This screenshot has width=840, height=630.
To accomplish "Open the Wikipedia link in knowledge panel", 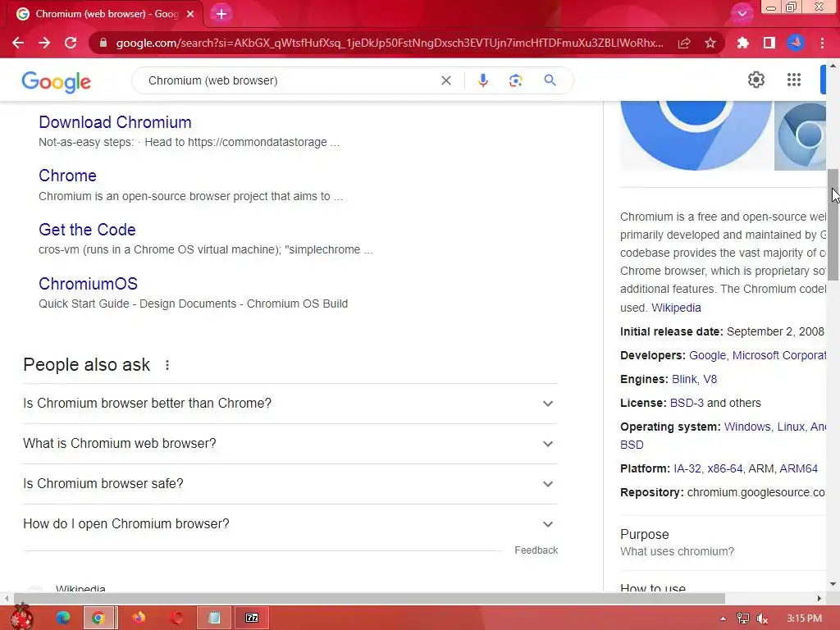I will [676, 308].
